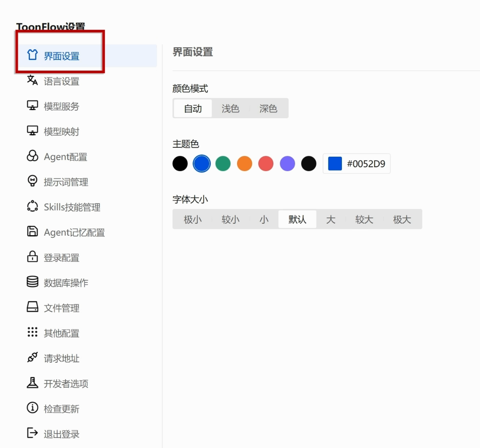Pick the orange theme color swatch
The height and width of the screenshot is (448, 480).
244,164
